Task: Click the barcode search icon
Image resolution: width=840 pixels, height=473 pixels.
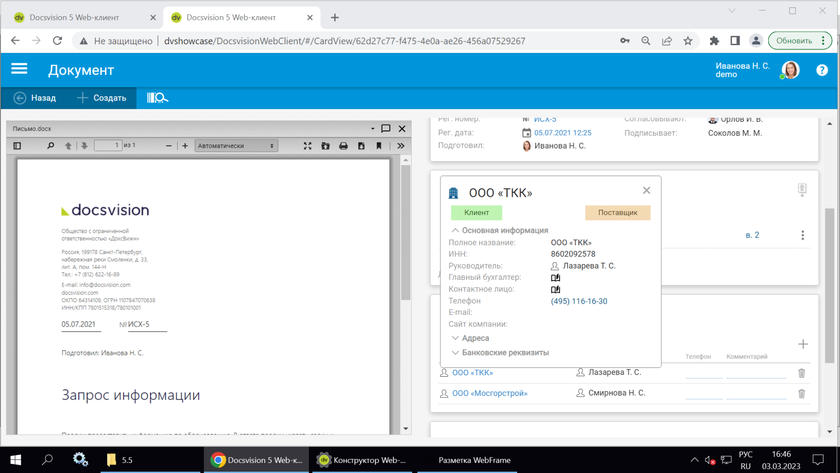Action: (157, 98)
